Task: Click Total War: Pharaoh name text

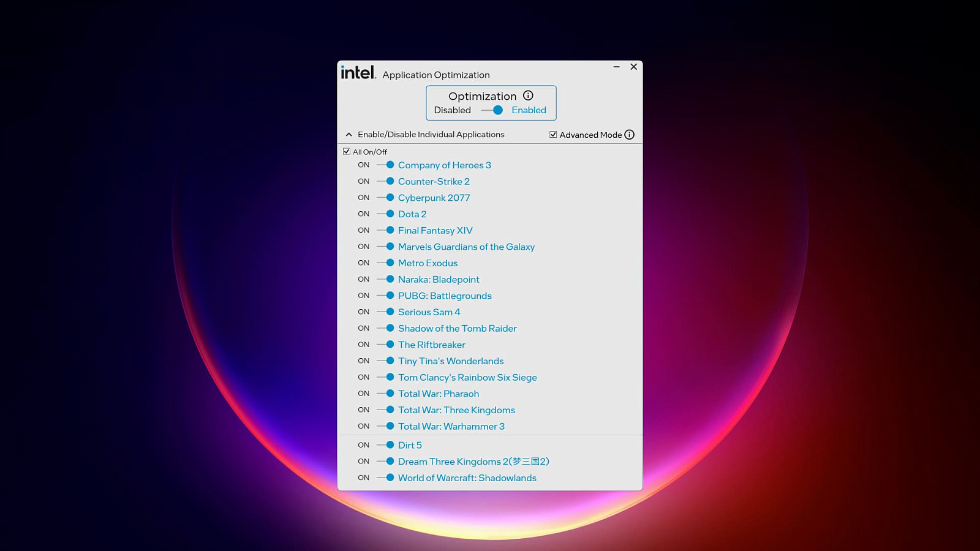Action: [x=439, y=394]
